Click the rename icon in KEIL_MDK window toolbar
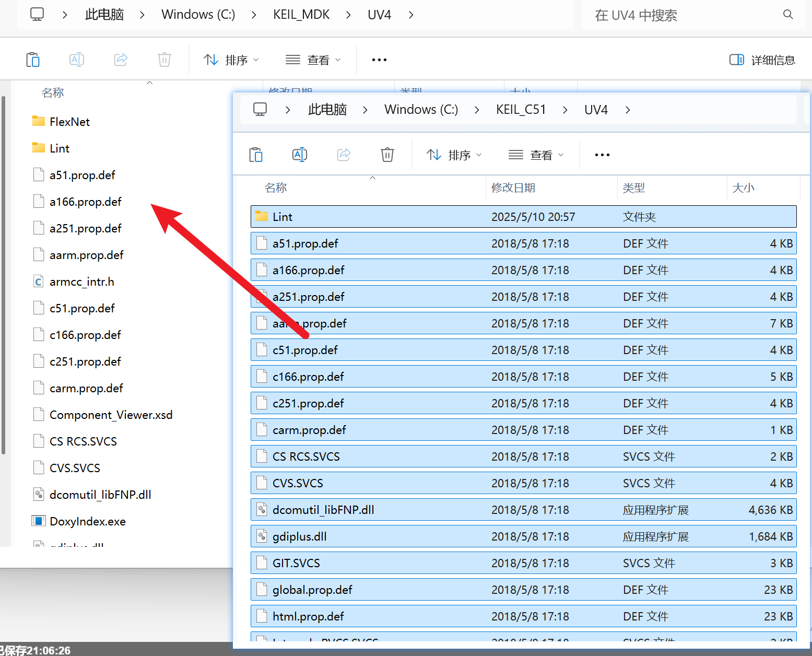The width and height of the screenshot is (812, 656). [x=77, y=60]
